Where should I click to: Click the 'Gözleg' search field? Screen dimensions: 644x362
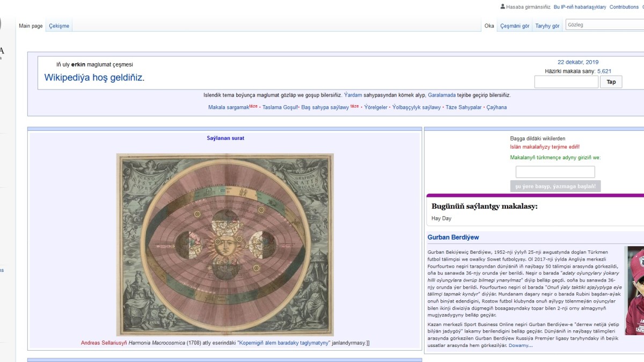point(604,25)
